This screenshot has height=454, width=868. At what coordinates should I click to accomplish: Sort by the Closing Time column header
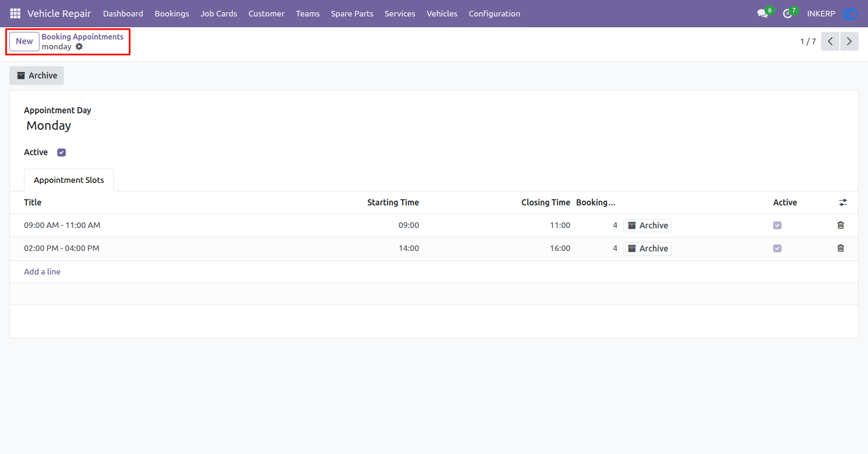click(x=546, y=203)
